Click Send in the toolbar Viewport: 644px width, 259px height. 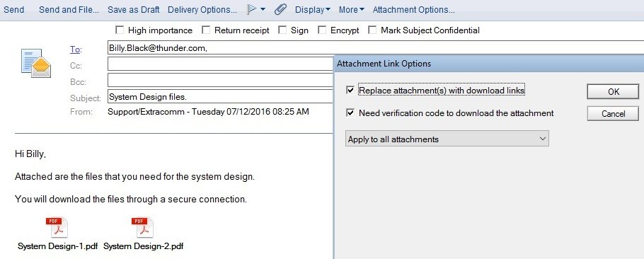pos(14,10)
